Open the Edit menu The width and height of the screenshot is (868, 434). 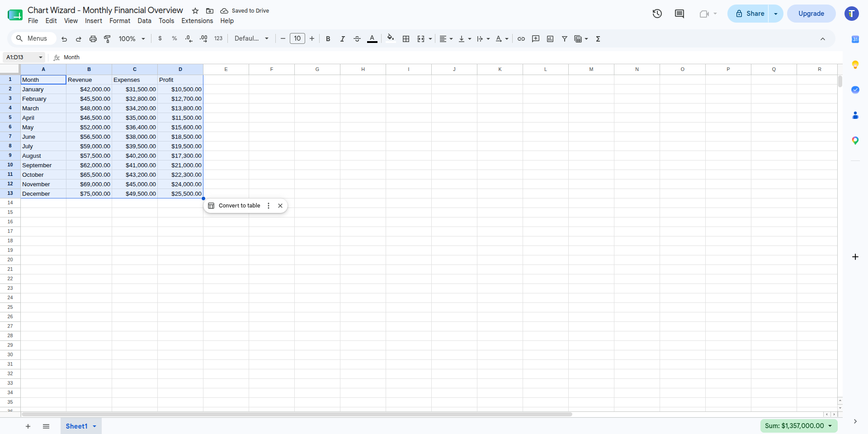51,21
